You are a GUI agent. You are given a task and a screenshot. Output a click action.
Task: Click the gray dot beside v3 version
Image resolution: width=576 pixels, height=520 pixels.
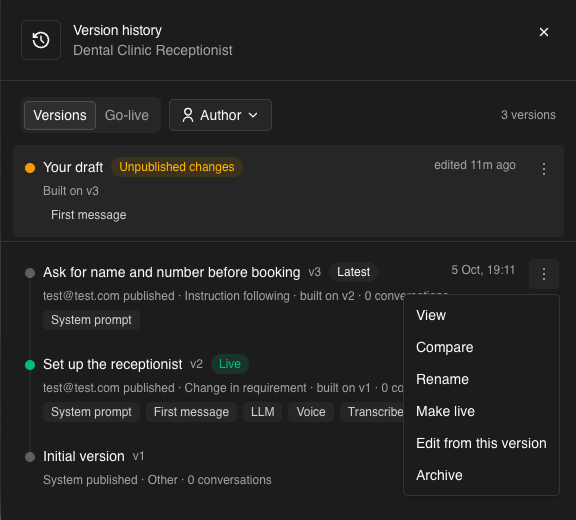pyautogui.click(x=30, y=273)
